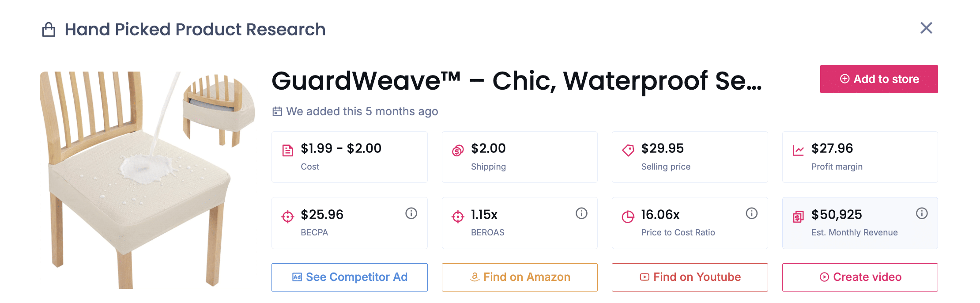Click the calendar icon beside added date

(x=277, y=111)
